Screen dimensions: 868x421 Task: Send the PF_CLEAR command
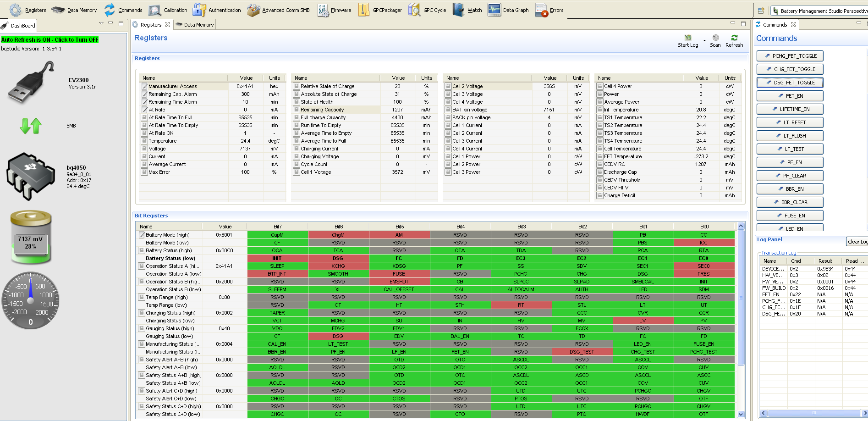pyautogui.click(x=790, y=176)
